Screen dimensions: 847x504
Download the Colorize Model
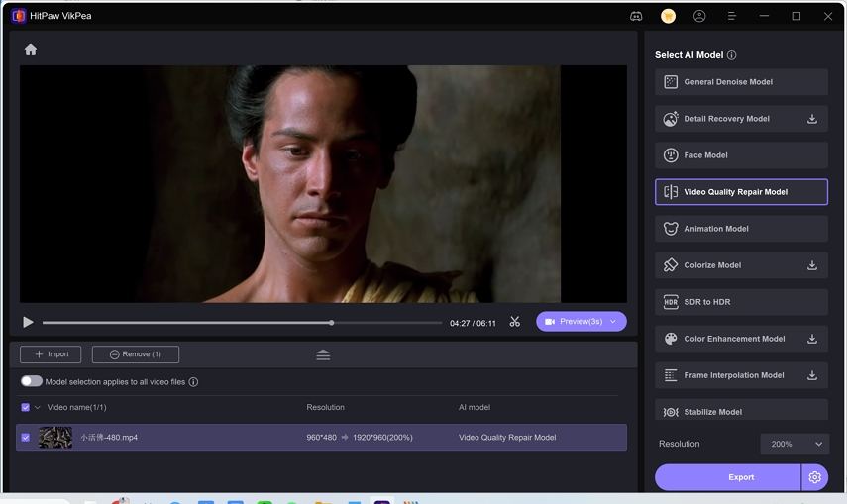[812, 265]
